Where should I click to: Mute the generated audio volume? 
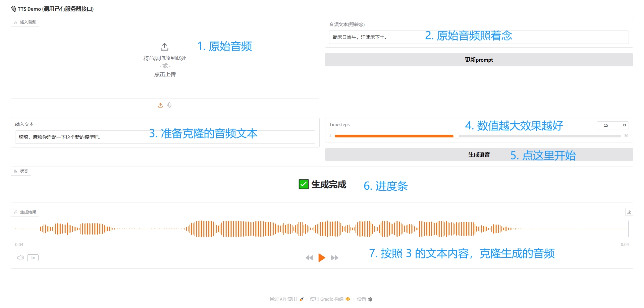(x=20, y=258)
